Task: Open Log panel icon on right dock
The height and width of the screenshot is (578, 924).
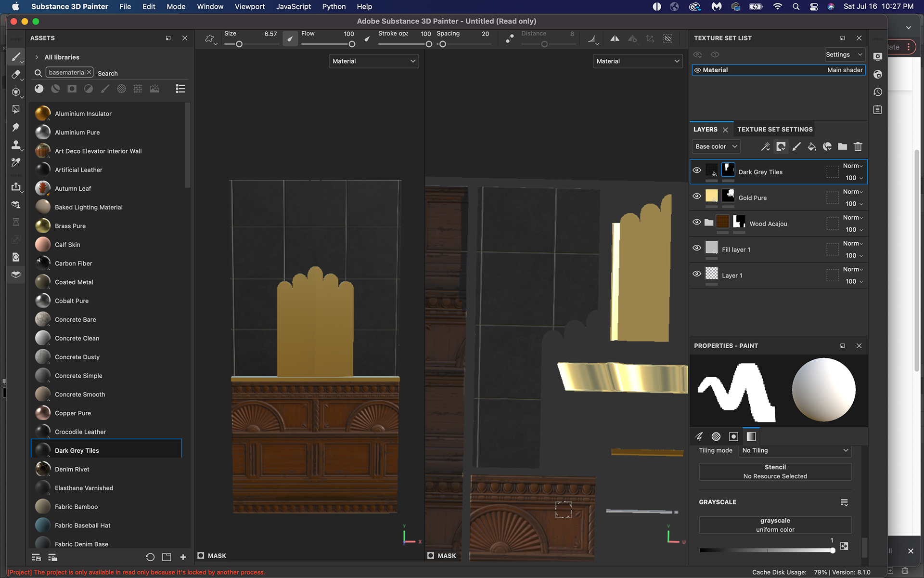Action: point(878,110)
